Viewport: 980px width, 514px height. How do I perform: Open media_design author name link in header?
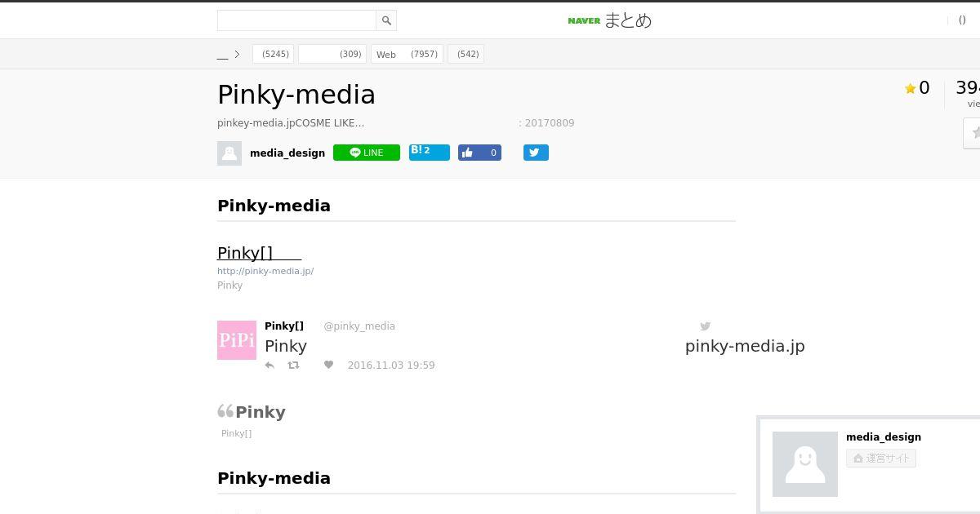[x=287, y=153]
